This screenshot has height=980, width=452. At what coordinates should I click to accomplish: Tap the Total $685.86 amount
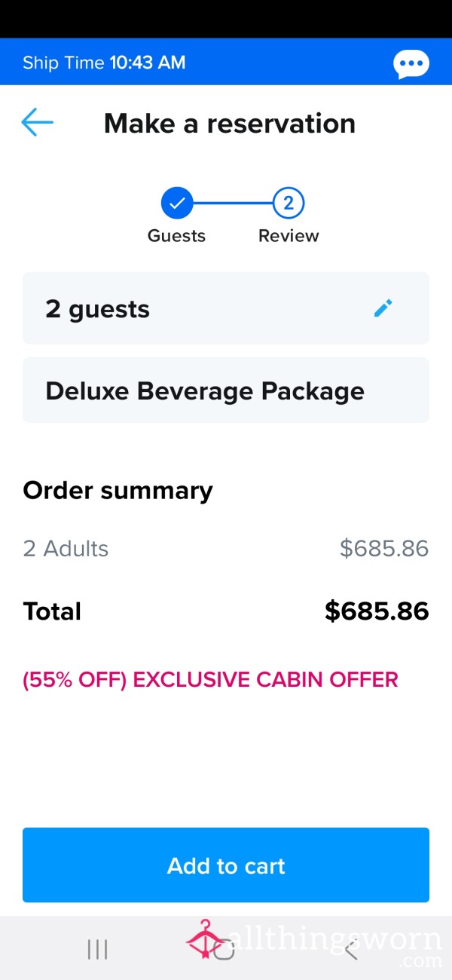click(x=377, y=611)
